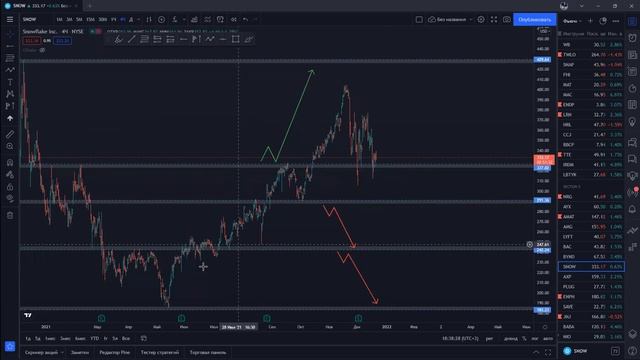This screenshot has height=360, width=640.
Task: Click the bar replay rewind icon
Action: (x=233, y=19)
